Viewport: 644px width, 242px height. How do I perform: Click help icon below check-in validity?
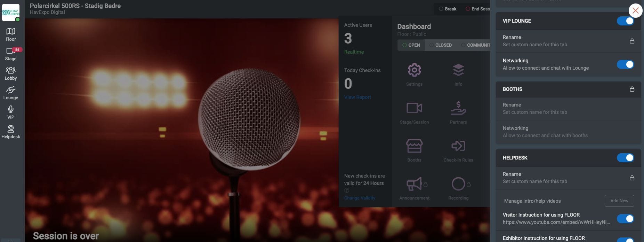[x=347, y=190]
